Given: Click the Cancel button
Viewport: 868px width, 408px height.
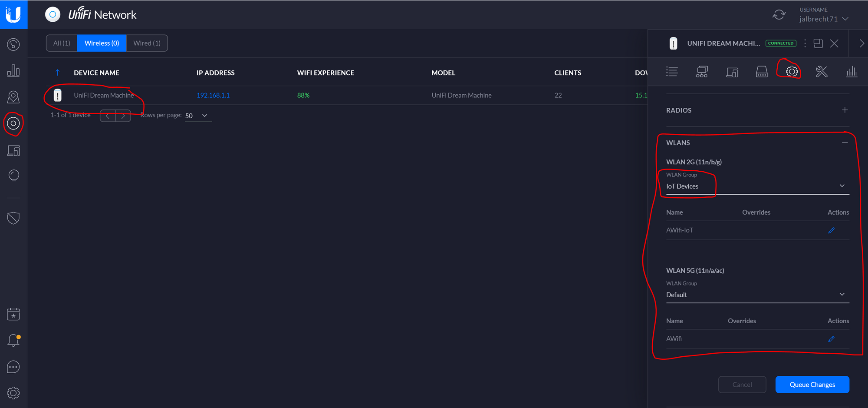Looking at the screenshot, I should 742,385.
